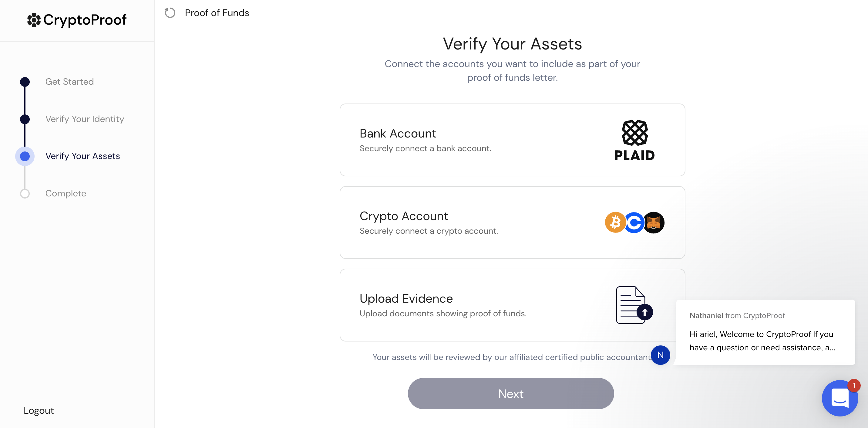Click the Bitcoin coin icon

(x=615, y=222)
